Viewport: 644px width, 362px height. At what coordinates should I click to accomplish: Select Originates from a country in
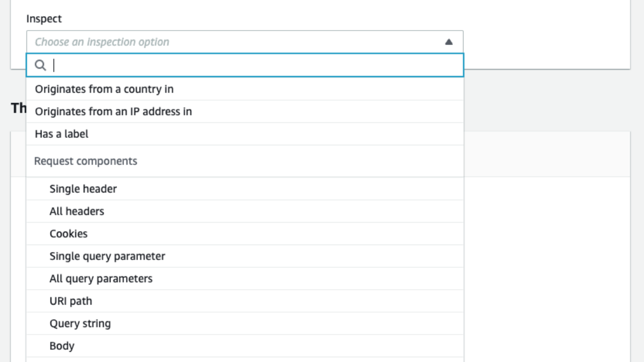click(x=104, y=89)
